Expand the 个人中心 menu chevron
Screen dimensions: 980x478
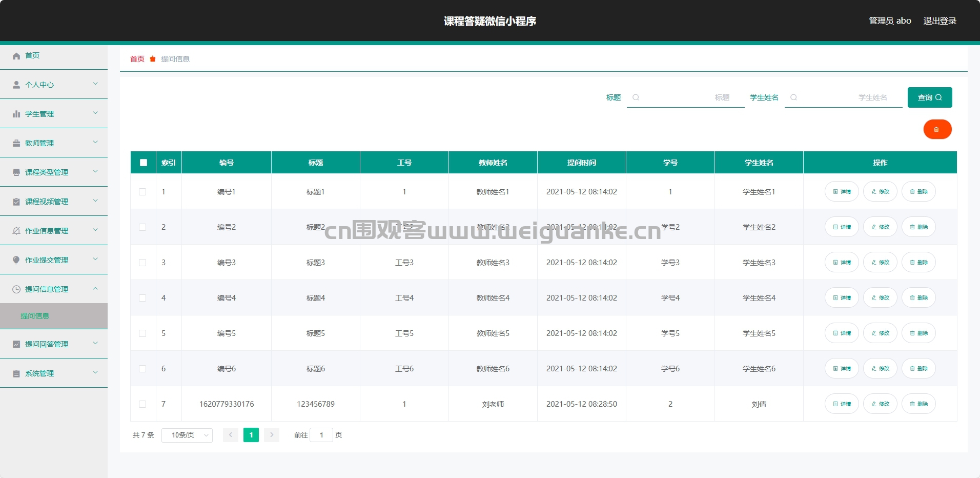[95, 84]
